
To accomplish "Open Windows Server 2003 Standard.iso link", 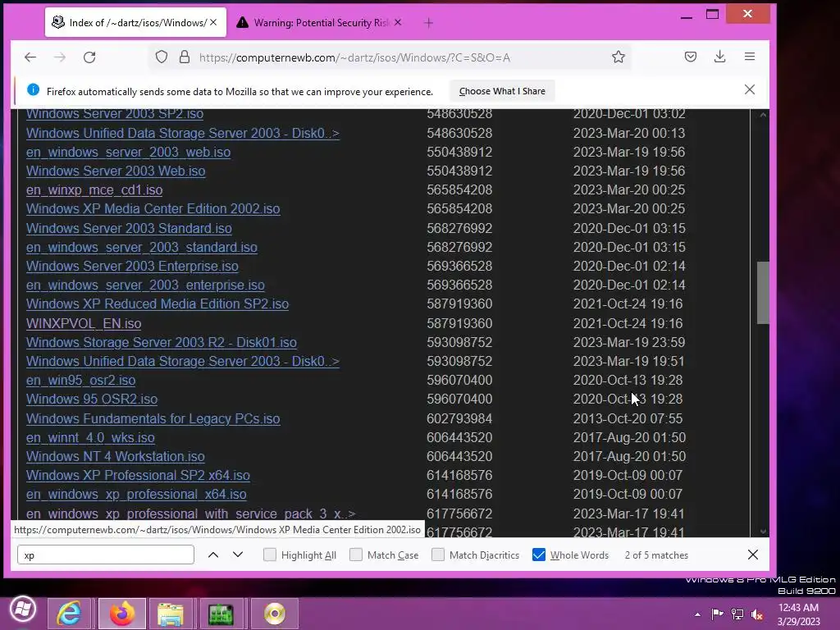I will click(129, 228).
